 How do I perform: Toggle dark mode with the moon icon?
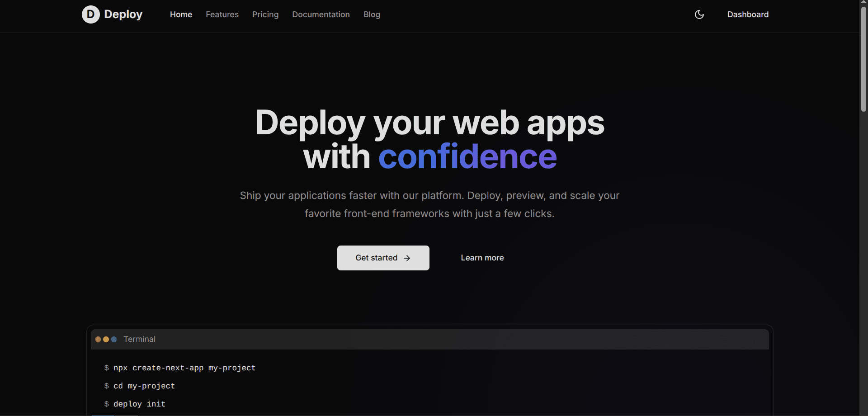click(699, 14)
